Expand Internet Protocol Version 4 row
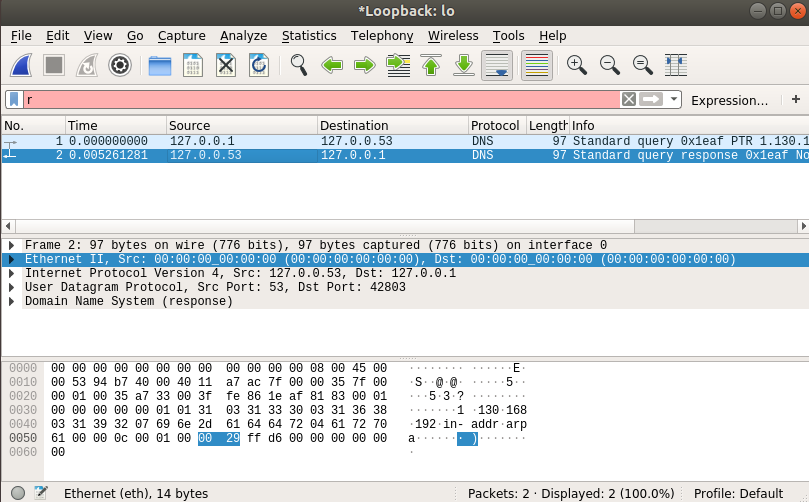Viewport: 809px width, 502px height. 11,273
